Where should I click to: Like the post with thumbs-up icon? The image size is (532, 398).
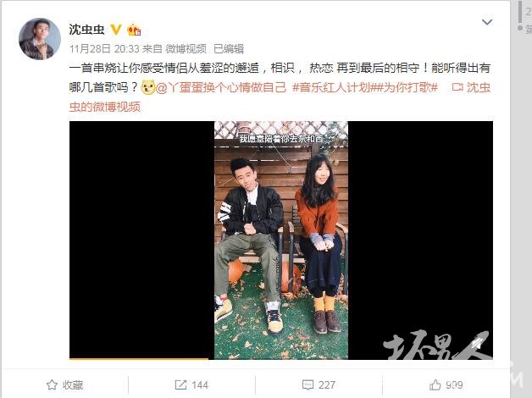(x=435, y=384)
